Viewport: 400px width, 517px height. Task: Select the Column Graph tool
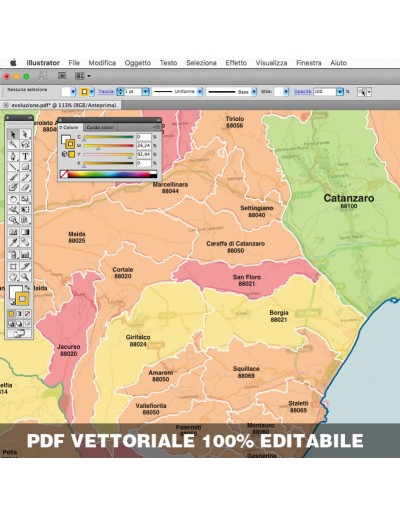pyautogui.click(x=25, y=255)
